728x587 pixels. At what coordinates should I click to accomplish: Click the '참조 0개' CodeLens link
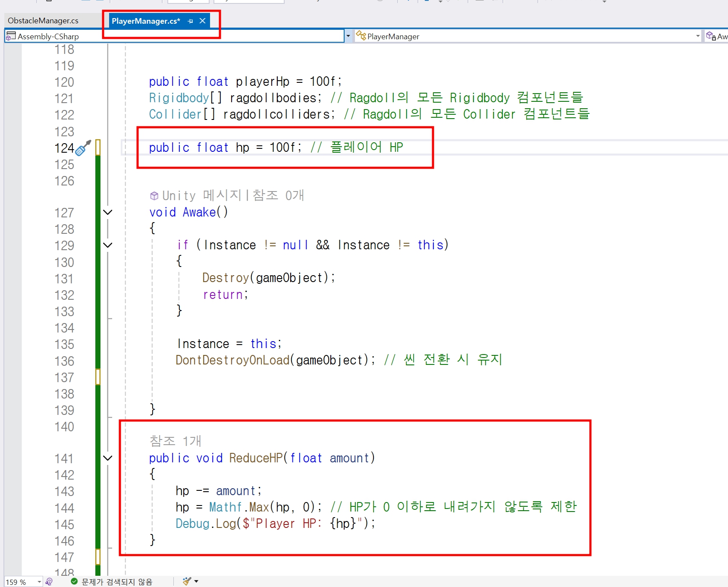[x=278, y=195]
